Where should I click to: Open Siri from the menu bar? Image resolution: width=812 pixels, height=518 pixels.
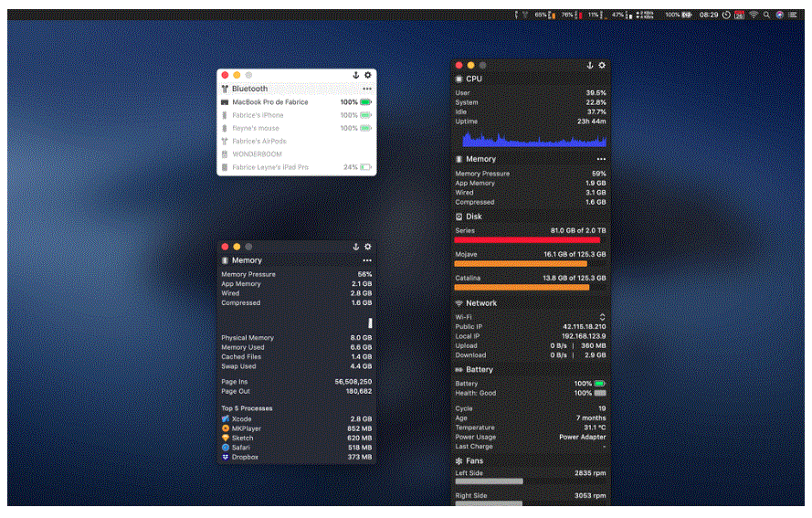[779, 15]
